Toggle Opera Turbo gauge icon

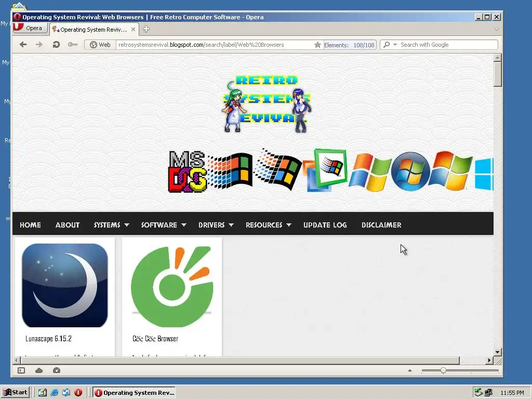coord(57,370)
